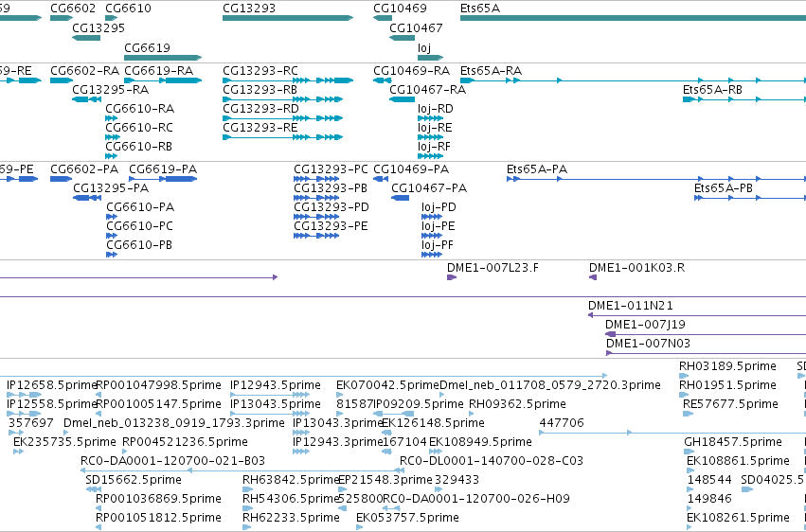Click EST RH03189.5prime label
806x532 pixels.
click(728, 365)
